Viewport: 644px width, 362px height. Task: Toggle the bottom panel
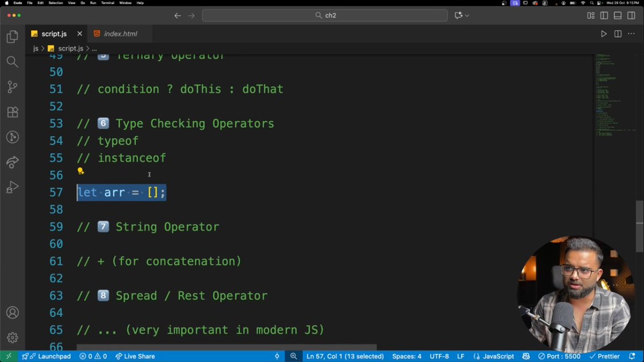(618, 16)
